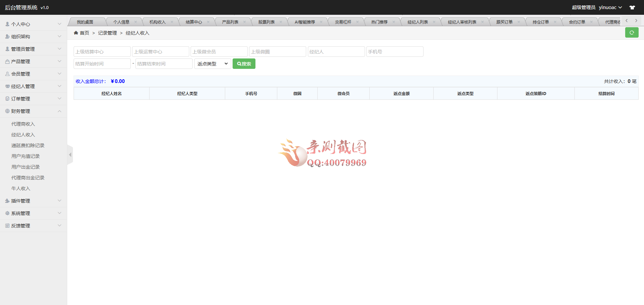
Task: Collapse the sidebar using the side handle
Action: [70, 155]
